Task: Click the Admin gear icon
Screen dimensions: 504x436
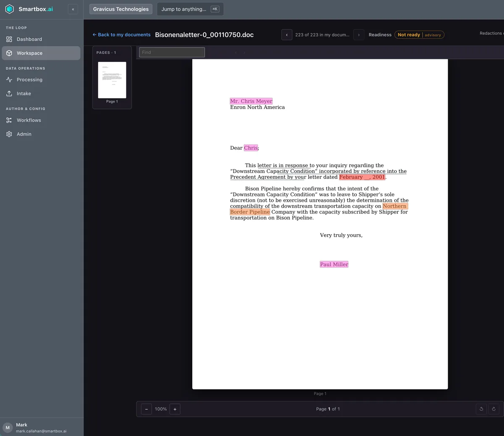Action: (9, 134)
